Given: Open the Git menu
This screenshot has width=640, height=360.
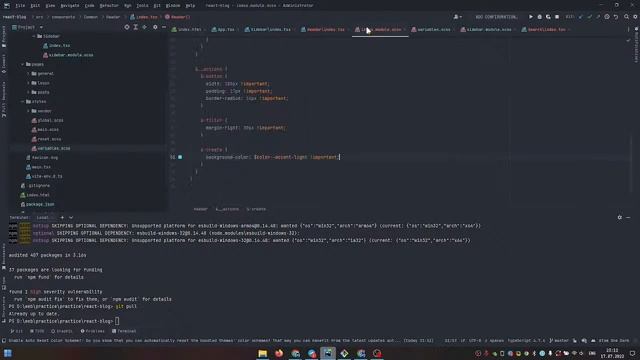Looking at the screenshot, I should (157, 6).
